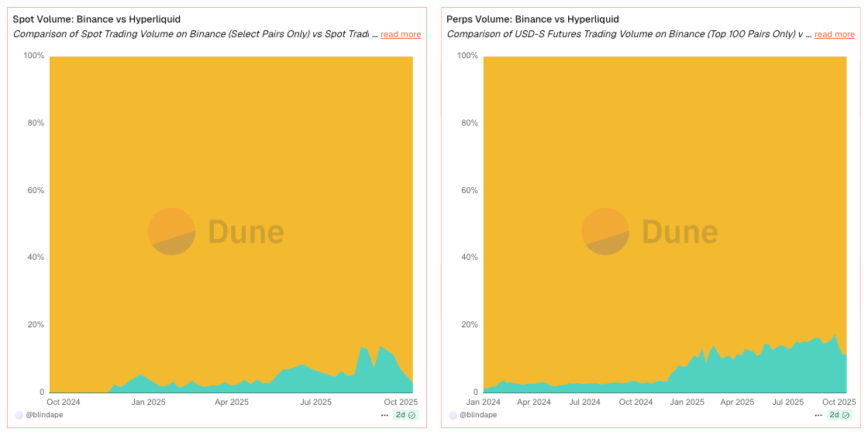Click blindape avatar under Spot Volume chart
The width and height of the screenshot is (868, 439).
(19, 415)
